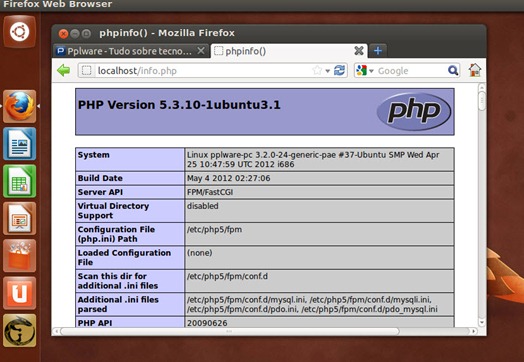Launch Firefox from the Unity dock
The height and width of the screenshot is (362, 524).
click(19, 106)
